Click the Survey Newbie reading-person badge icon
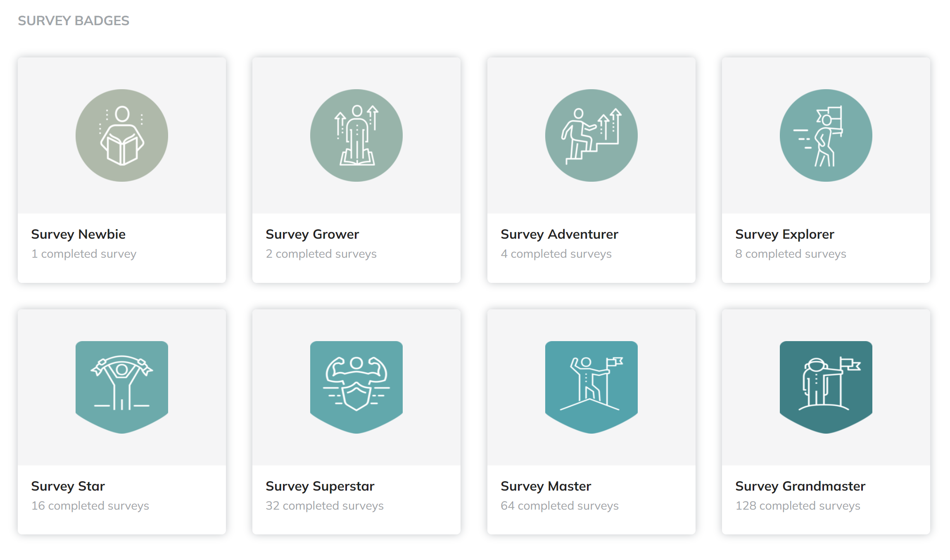This screenshot has height=560, width=950. point(122,135)
